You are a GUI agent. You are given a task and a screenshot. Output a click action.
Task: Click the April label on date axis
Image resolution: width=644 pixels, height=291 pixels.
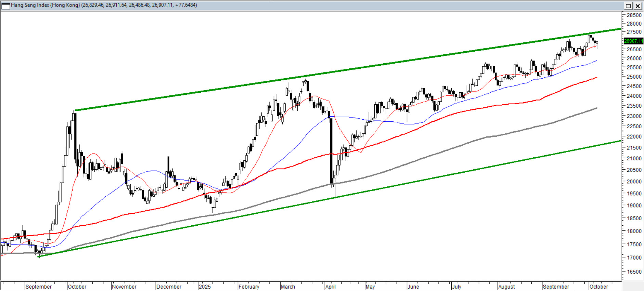coord(330,287)
